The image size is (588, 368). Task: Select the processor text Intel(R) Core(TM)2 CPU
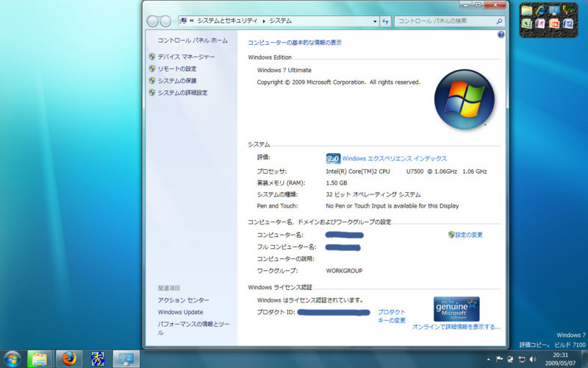click(358, 171)
